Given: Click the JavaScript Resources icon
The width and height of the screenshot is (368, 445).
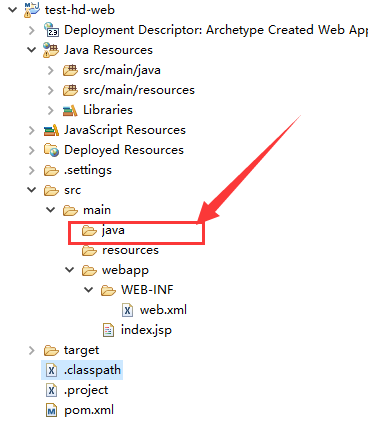Looking at the screenshot, I should (51, 130).
